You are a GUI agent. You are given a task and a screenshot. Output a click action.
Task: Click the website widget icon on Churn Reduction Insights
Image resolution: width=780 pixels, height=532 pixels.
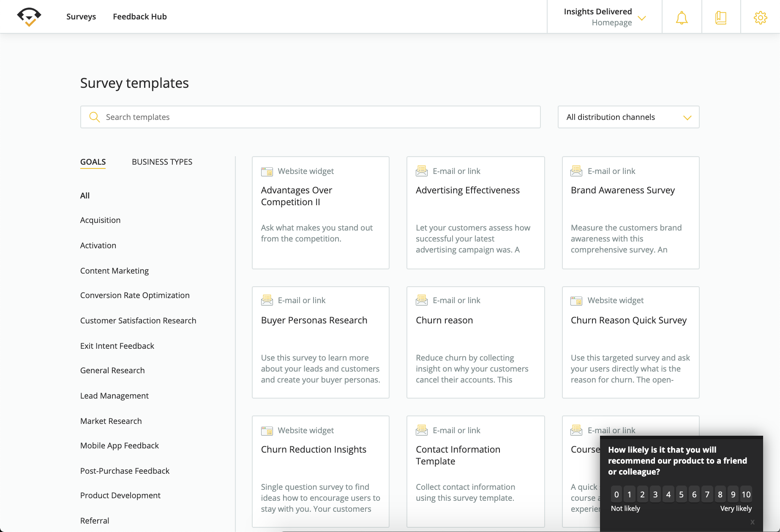[x=267, y=430]
